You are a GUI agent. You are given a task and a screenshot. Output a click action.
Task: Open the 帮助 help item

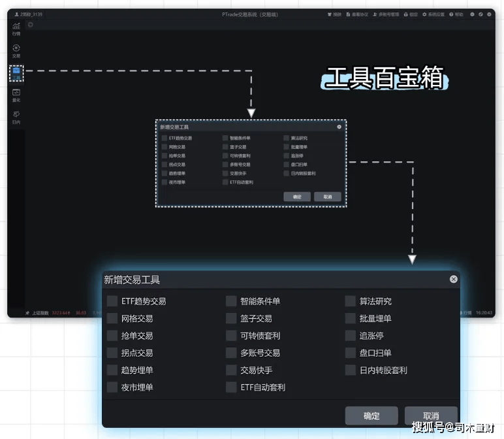coord(456,14)
